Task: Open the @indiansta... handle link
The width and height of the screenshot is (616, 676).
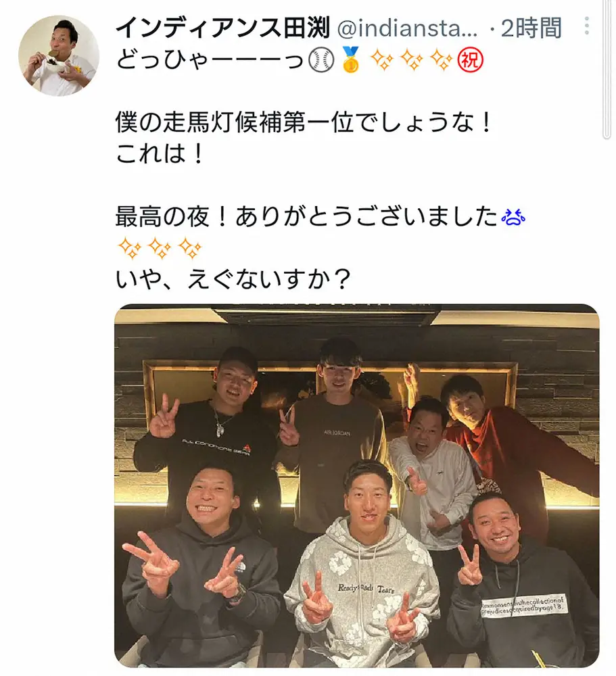Action: click(x=407, y=28)
